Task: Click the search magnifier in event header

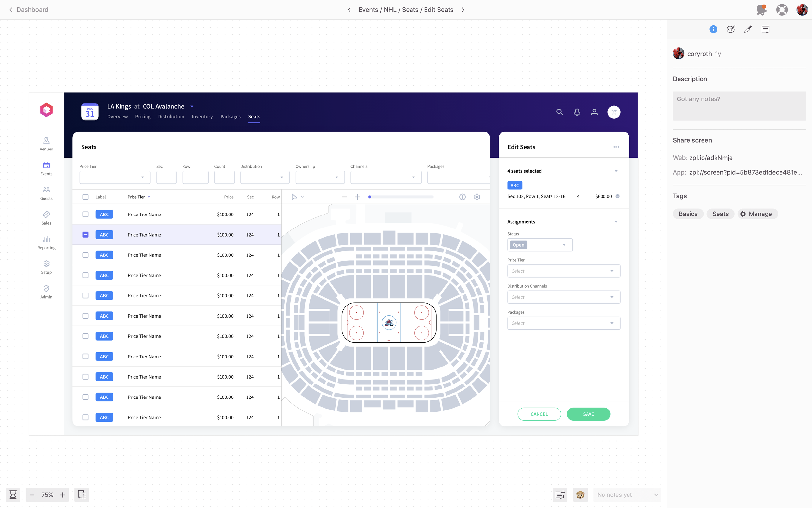Action: pyautogui.click(x=559, y=112)
